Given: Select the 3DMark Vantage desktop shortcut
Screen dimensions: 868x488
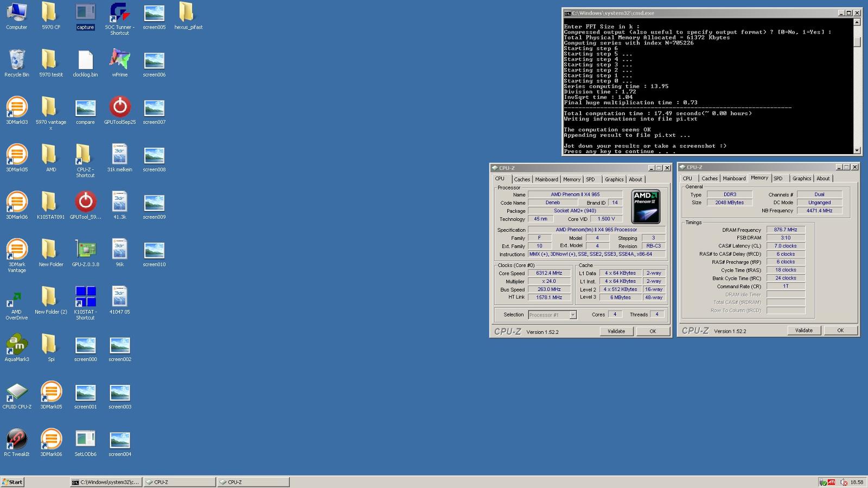Looking at the screenshot, I should tap(16, 256).
